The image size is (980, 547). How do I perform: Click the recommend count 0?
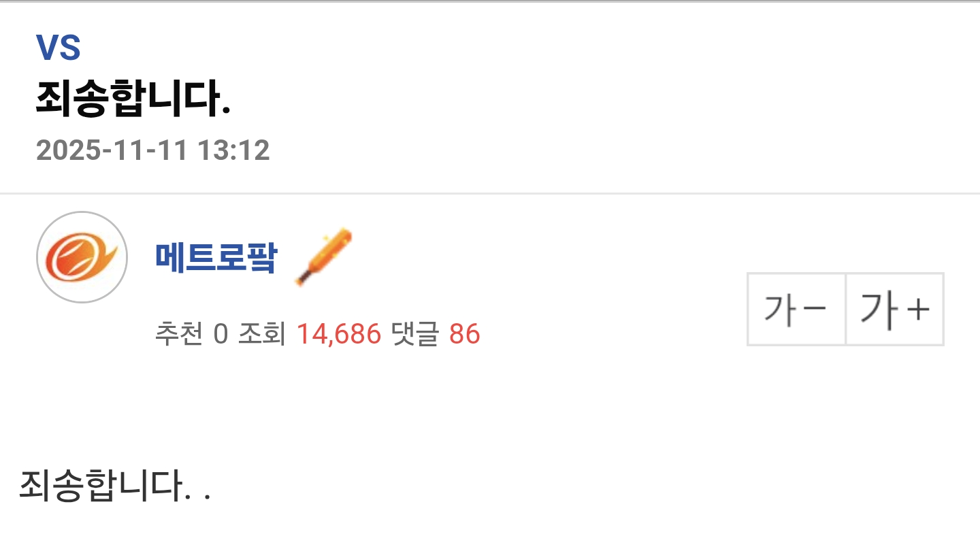coord(220,334)
